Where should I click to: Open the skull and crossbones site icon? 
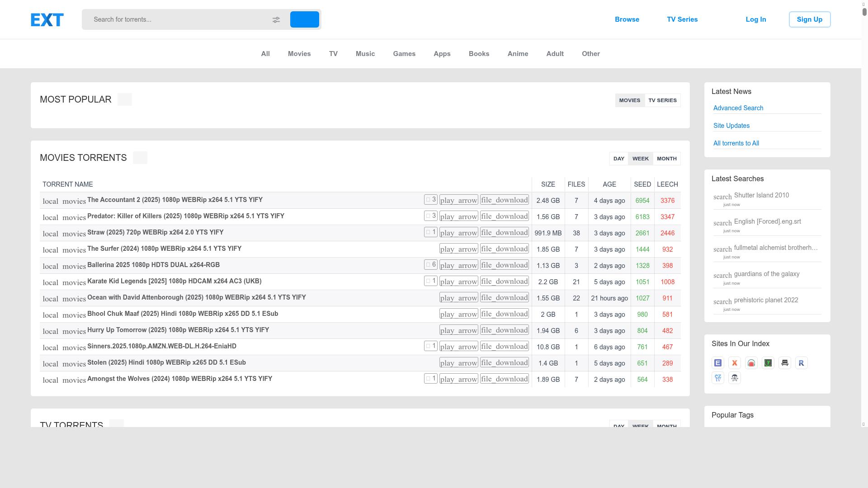[735, 378]
